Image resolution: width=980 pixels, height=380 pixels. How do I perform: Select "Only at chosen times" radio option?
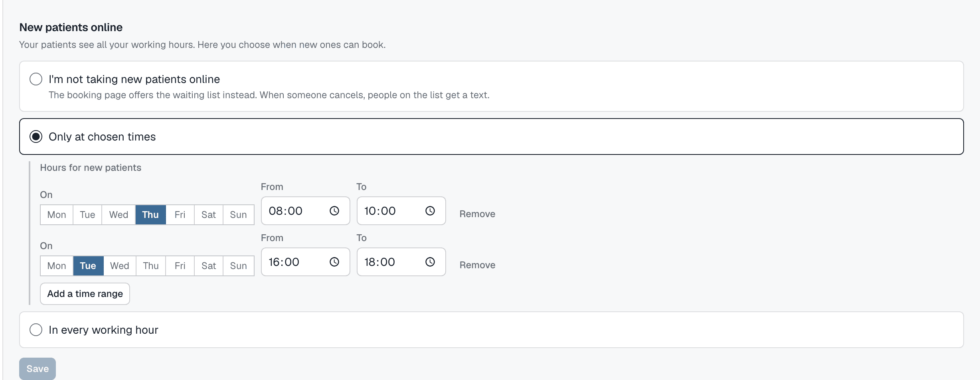pyautogui.click(x=36, y=137)
